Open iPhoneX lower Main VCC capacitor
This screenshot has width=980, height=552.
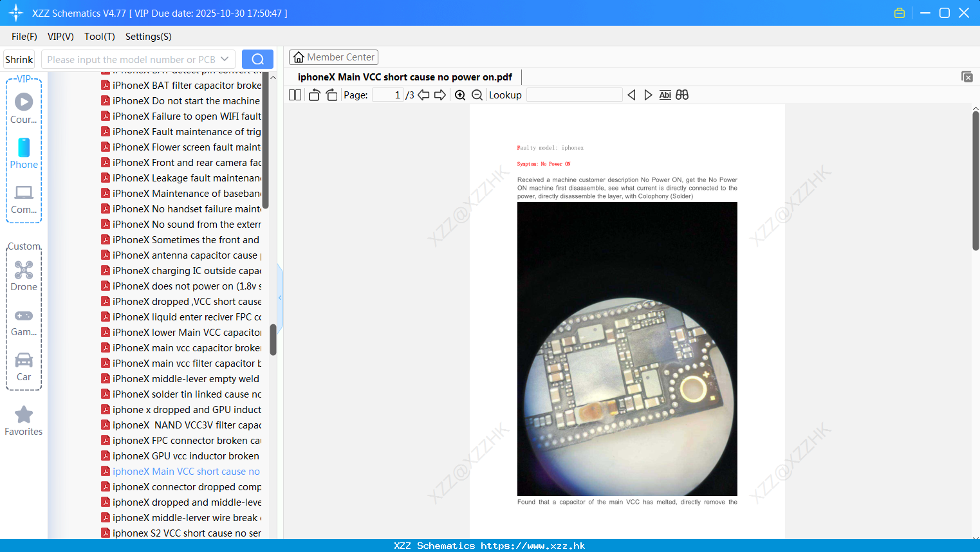point(187,332)
